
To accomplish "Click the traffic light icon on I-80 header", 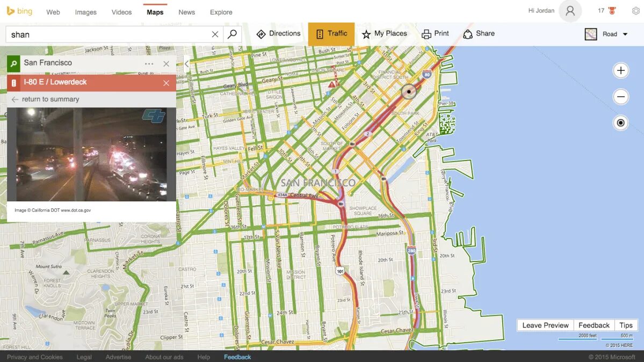I will pos(13,83).
